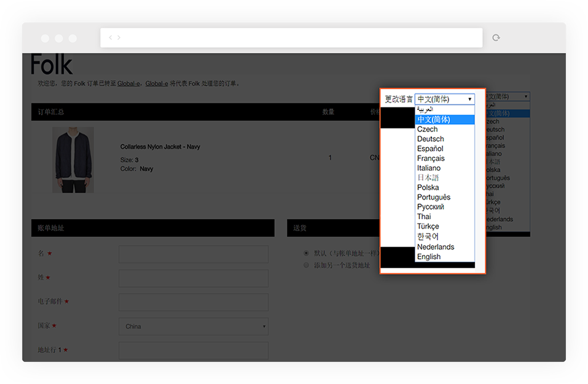This screenshot has height=384, width=588.
Task: Click the 送货 section header
Action: [334, 228]
